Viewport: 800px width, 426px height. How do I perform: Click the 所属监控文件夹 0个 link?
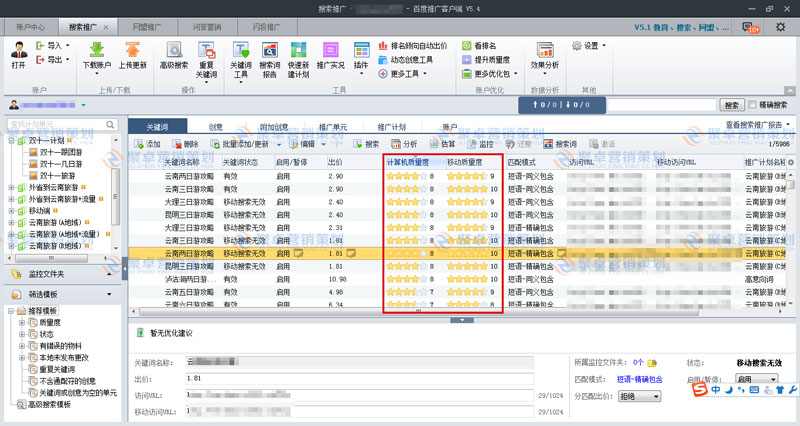(638, 363)
